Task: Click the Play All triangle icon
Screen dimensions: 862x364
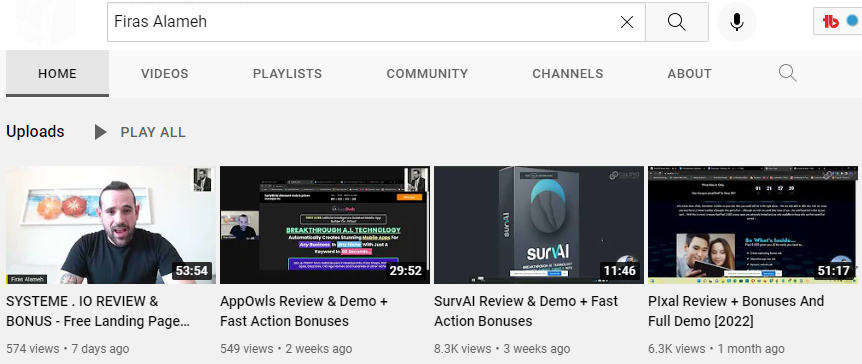Action: point(100,132)
